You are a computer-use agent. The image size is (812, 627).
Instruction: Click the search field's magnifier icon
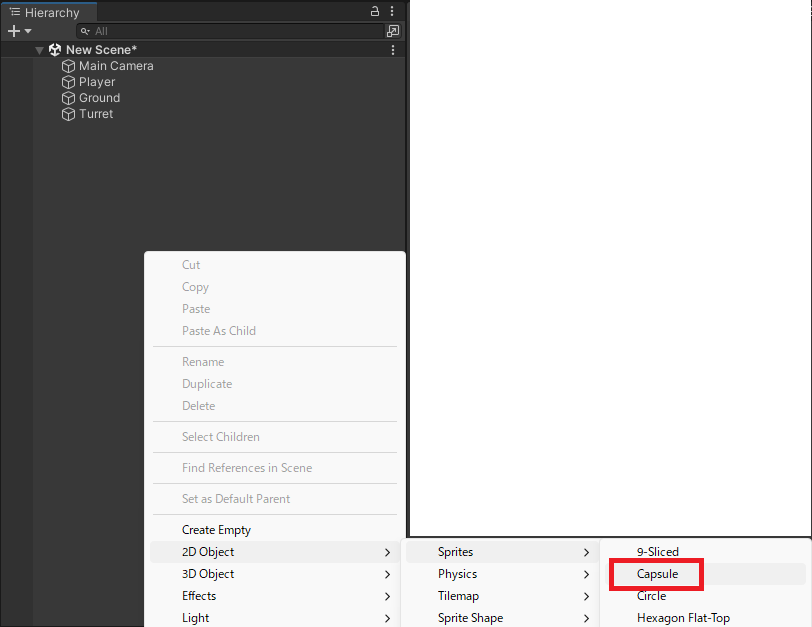point(85,31)
